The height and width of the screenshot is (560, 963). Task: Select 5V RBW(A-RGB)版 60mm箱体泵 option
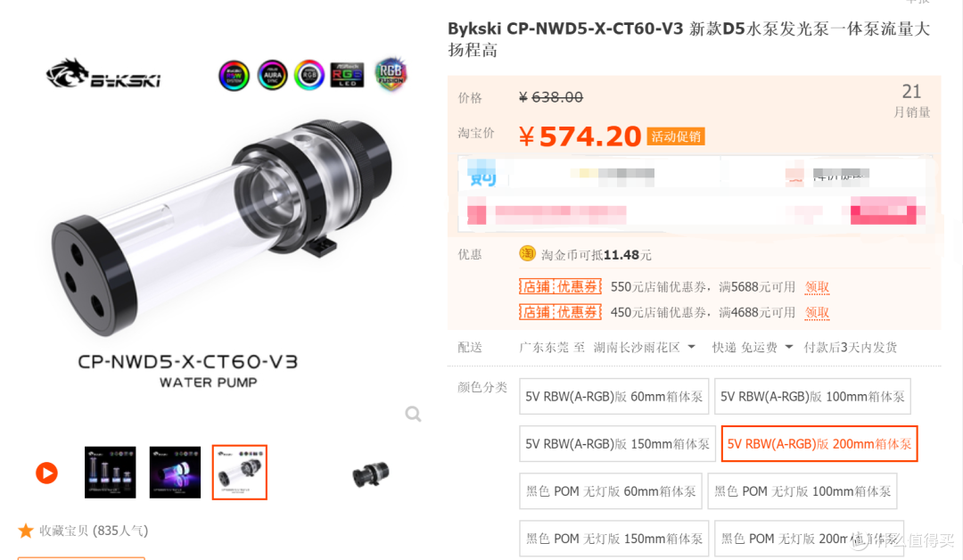pos(614,397)
